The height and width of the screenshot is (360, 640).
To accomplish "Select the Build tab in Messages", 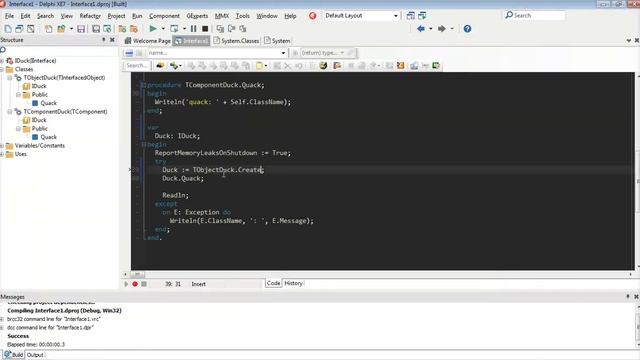I will click(14, 355).
